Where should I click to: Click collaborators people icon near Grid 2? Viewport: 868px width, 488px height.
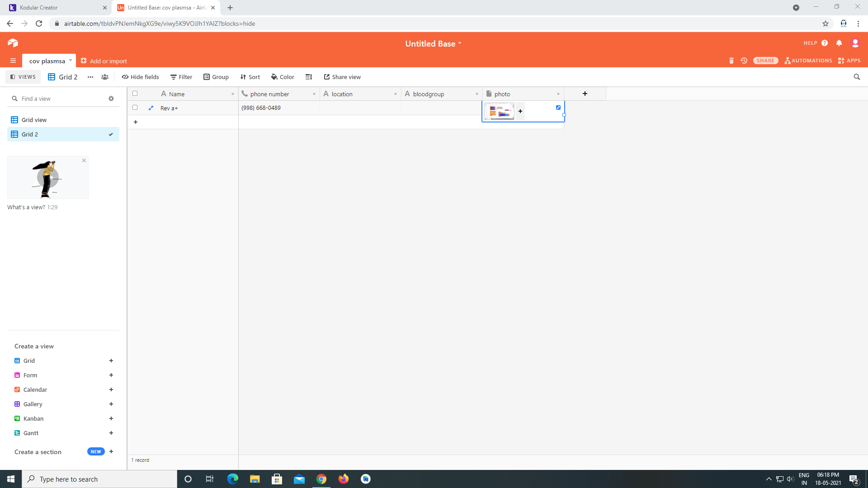(x=105, y=77)
